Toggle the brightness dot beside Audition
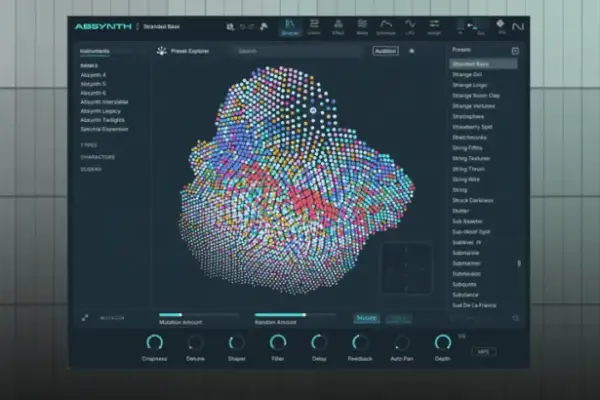The image size is (600, 400). [x=412, y=51]
